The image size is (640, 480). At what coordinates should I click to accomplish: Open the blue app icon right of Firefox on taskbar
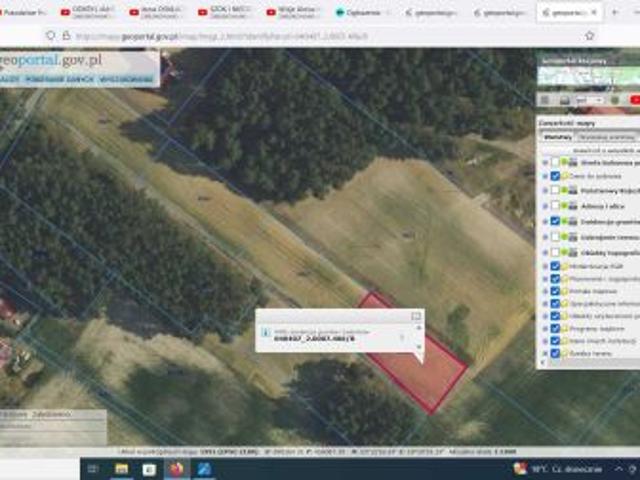point(204,469)
